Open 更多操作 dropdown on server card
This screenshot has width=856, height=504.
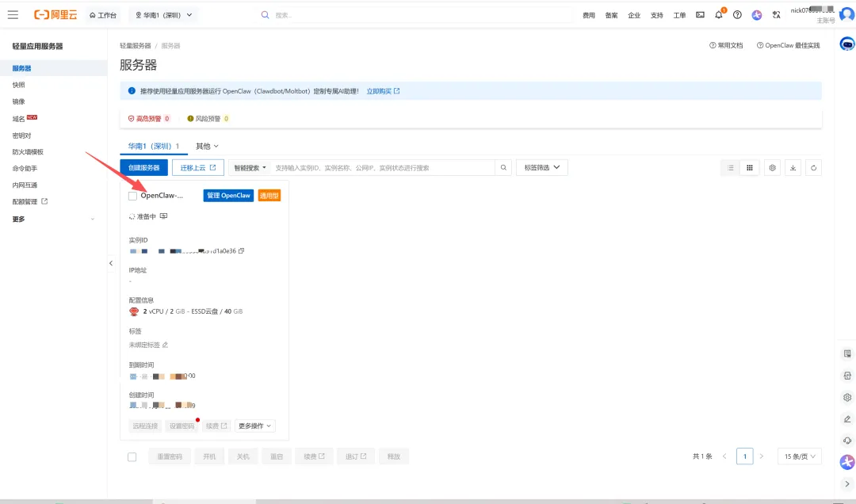(255, 426)
